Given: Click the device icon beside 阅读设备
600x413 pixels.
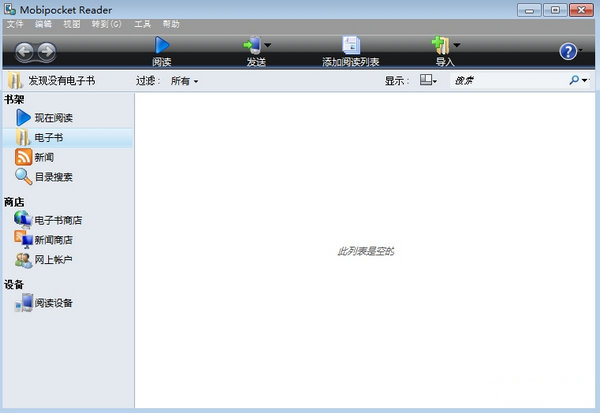Looking at the screenshot, I should [24, 302].
